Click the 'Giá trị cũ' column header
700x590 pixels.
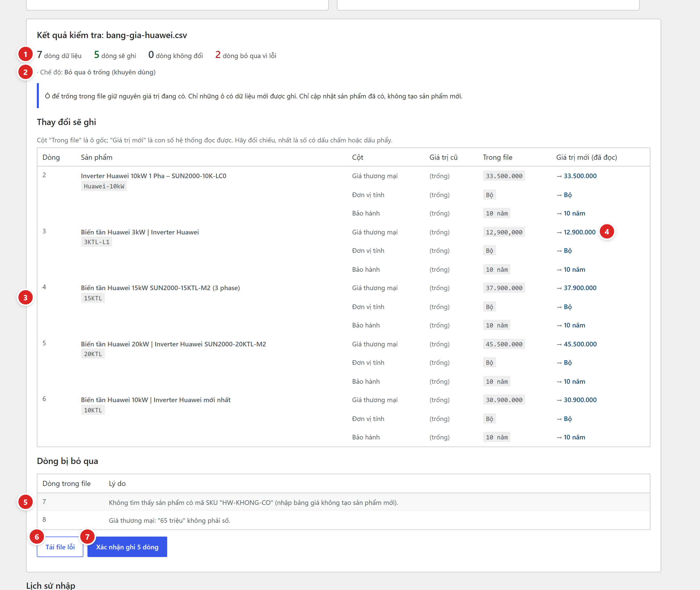(x=443, y=157)
